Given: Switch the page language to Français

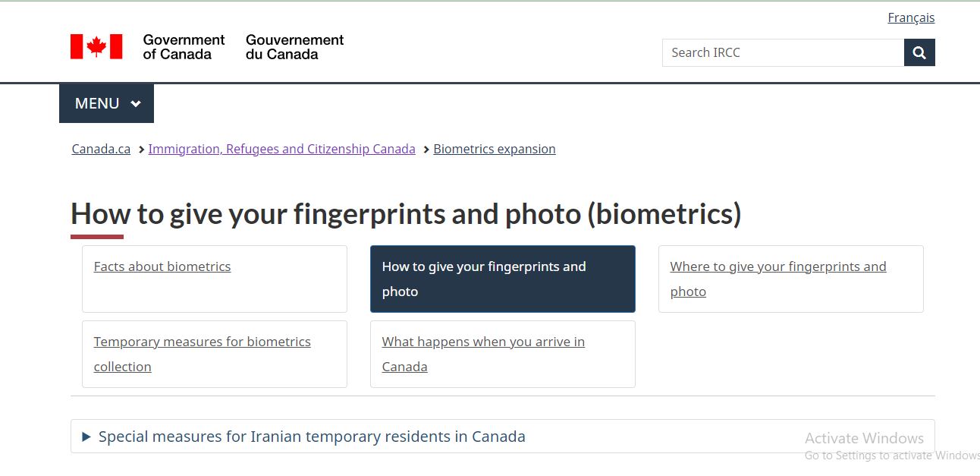Looking at the screenshot, I should coord(910,17).
